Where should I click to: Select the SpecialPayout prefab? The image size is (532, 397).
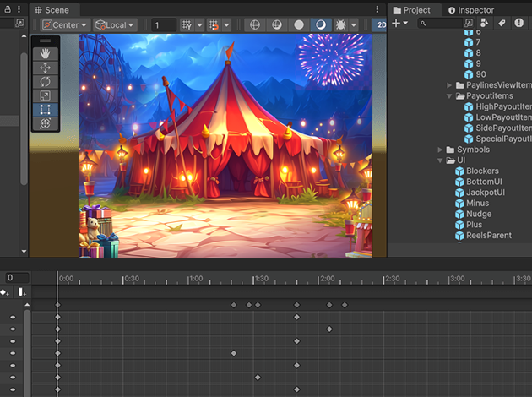(x=497, y=139)
